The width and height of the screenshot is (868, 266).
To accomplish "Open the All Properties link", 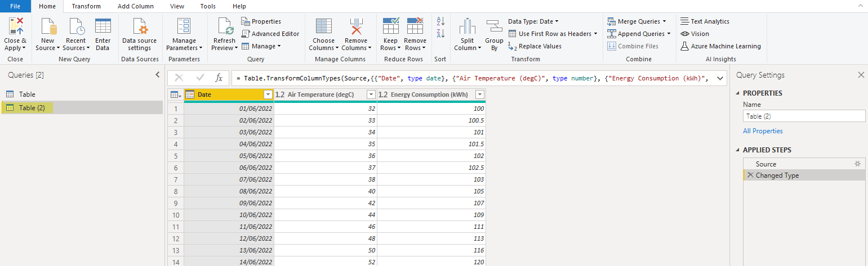I will click(x=763, y=131).
